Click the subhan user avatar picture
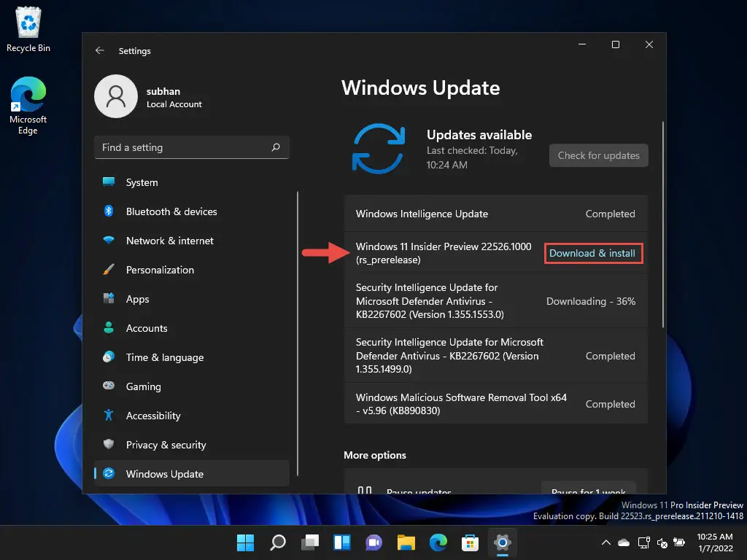Viewport: 747px width, 560px height. pos(116,96)
